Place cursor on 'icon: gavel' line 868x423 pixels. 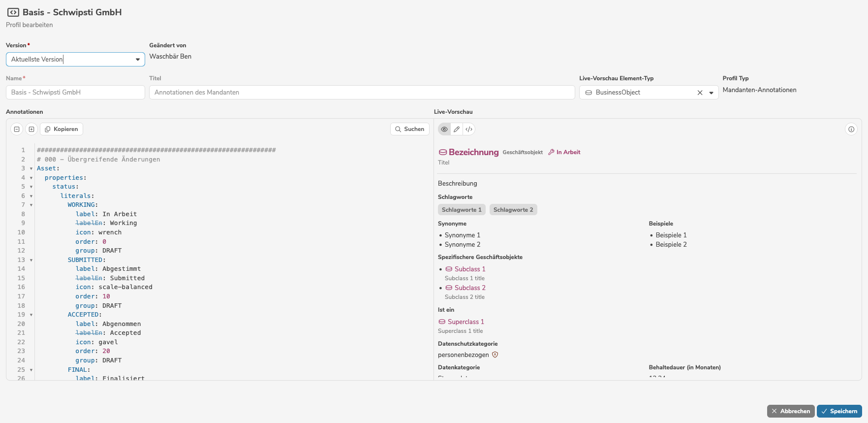click(97, 342)
